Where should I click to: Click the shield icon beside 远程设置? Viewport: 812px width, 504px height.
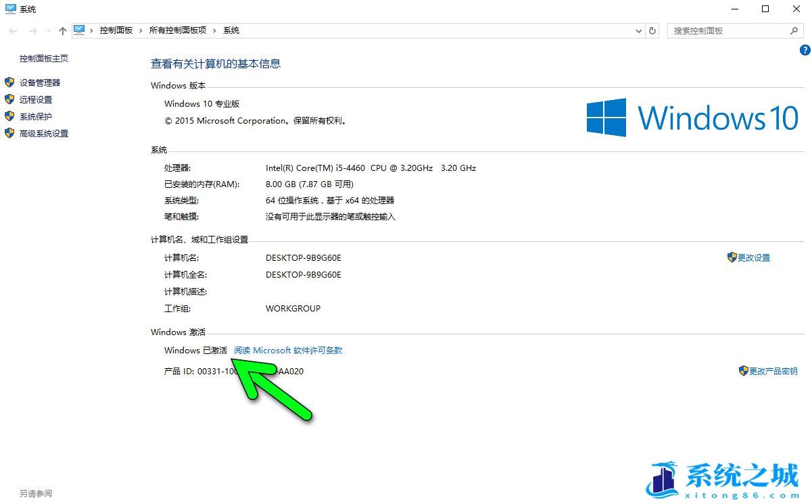(9, 99)
